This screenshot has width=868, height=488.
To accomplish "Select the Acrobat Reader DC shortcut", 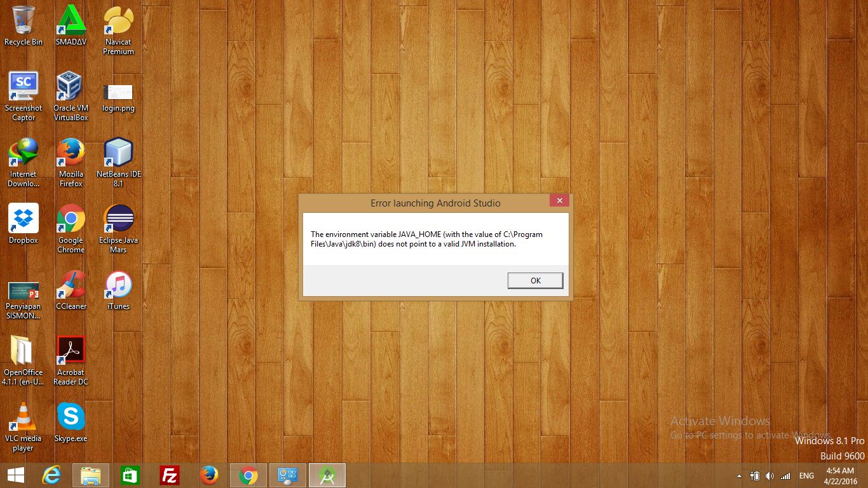I will 71,361.
